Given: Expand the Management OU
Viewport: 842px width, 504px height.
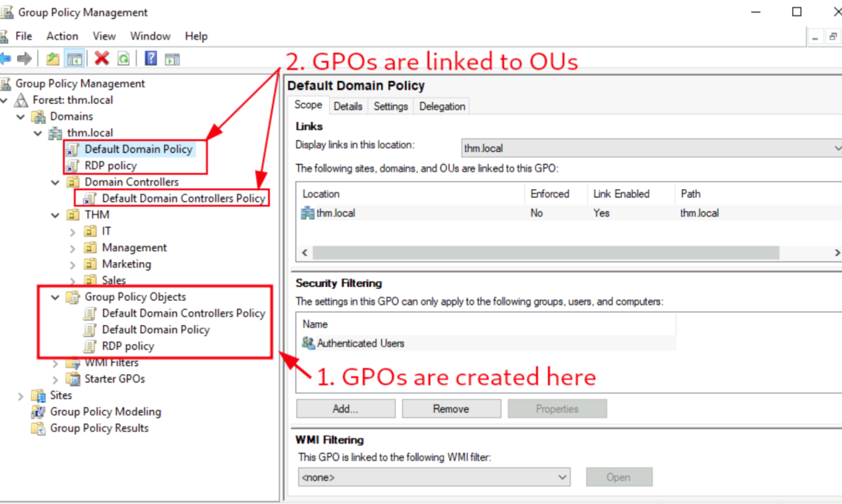Looking at the screenshot, I should pos(73,247).
